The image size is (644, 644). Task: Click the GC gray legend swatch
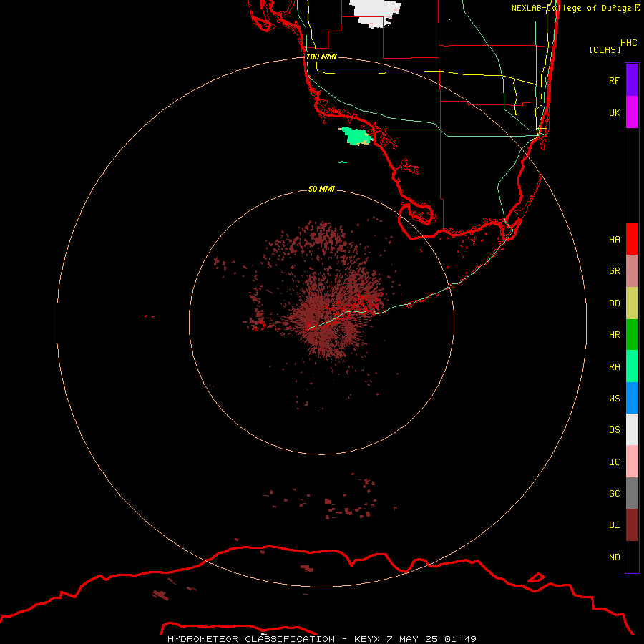coord(632,493)
